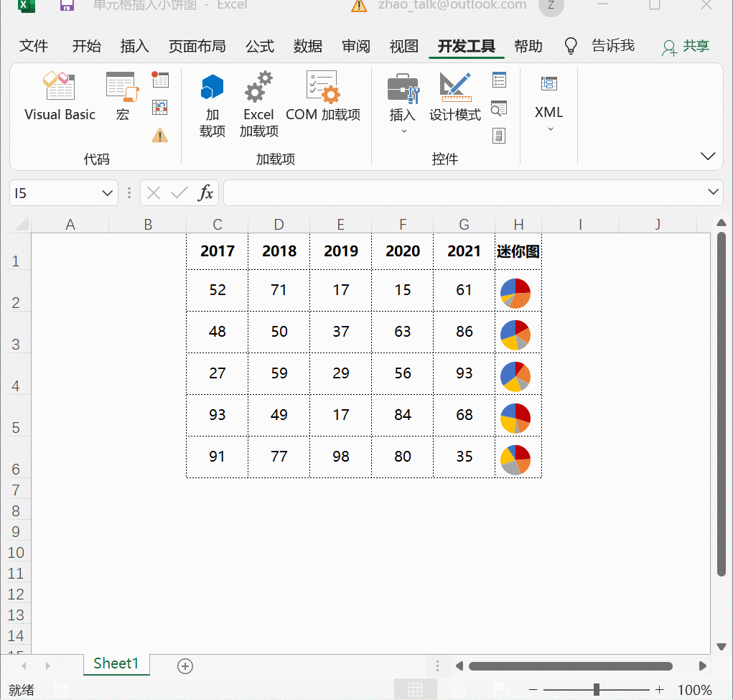
Task: Click the formula Cancel X button
Action: click(x=154, y=192)
